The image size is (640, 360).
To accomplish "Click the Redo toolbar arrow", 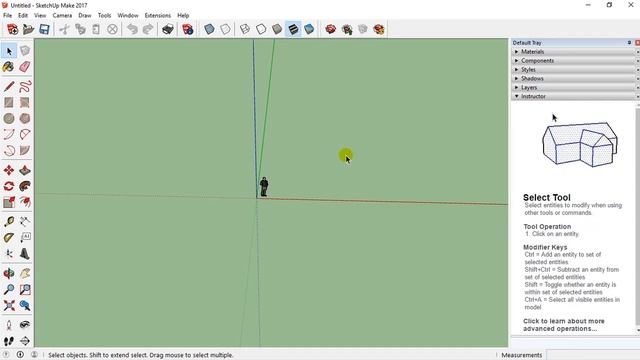I will pos(148,29).
